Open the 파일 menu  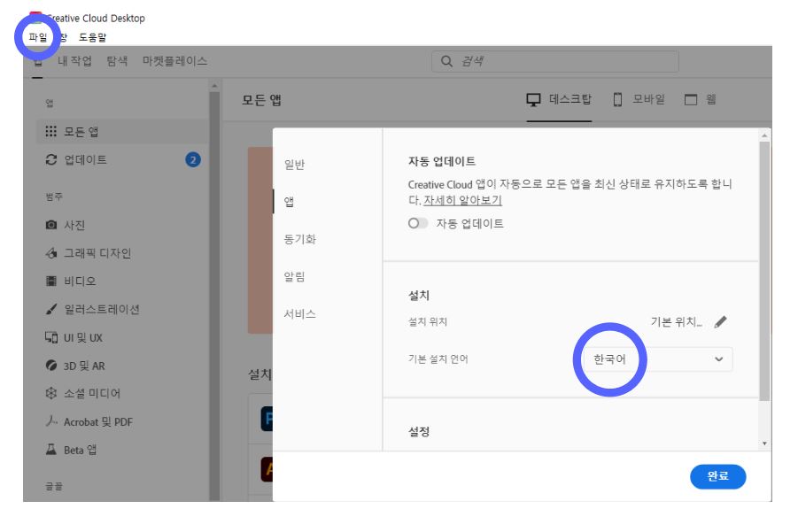tap(38, 37)
